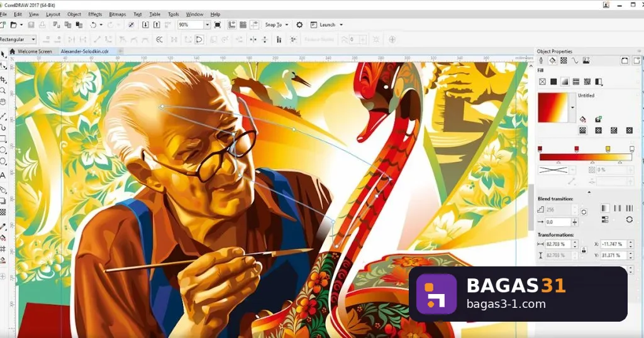Screen dimensions: 644x338
Task: Toggle Show rulers button
Action: pos(231,25)
